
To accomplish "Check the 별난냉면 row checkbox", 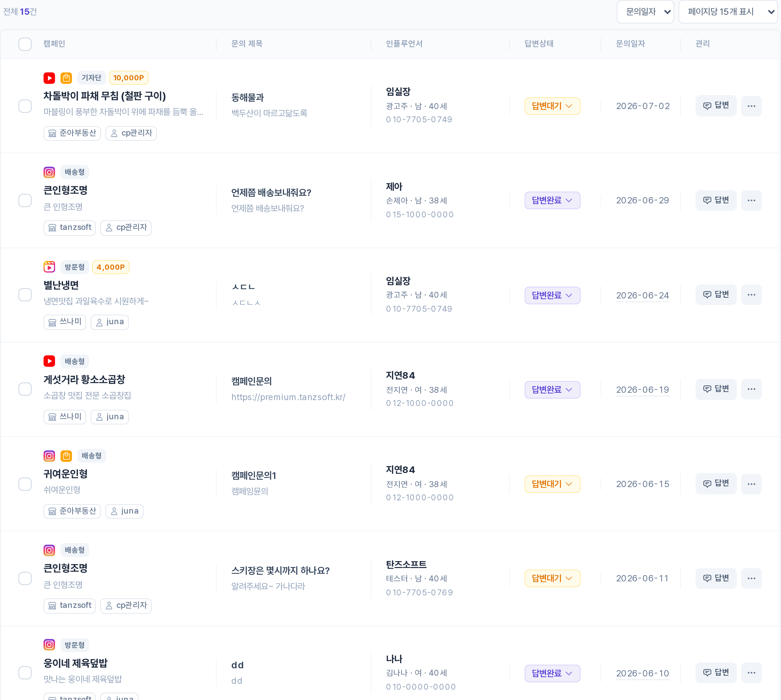I will [25, 295].
